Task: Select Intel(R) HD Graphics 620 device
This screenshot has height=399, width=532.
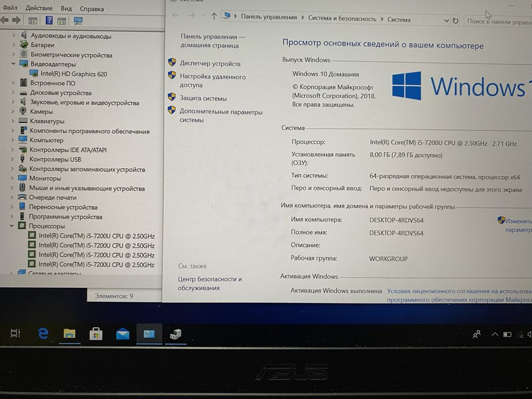Action: [73, 73]
